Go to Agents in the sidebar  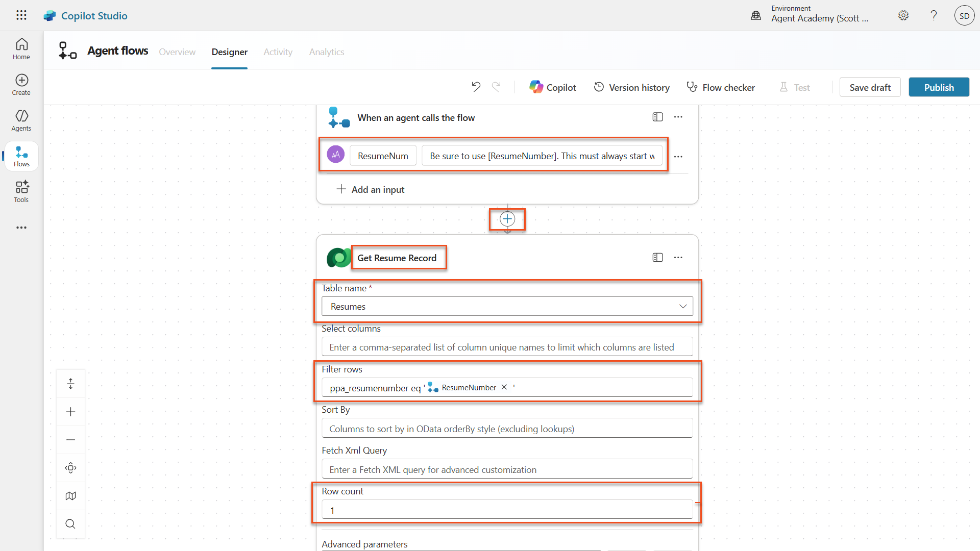tap(21, 120)
